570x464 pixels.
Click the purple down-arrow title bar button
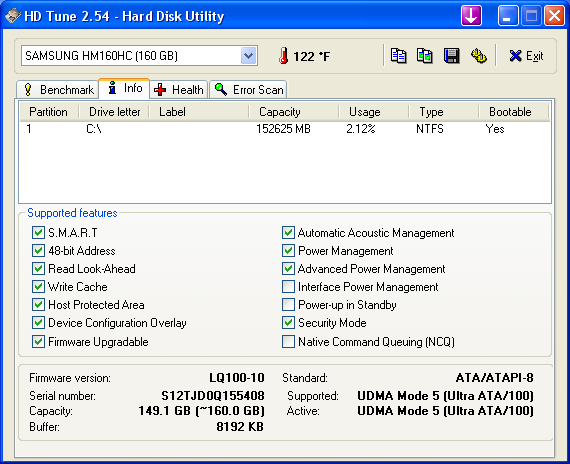pyautogui.click(x=471, y=16)
